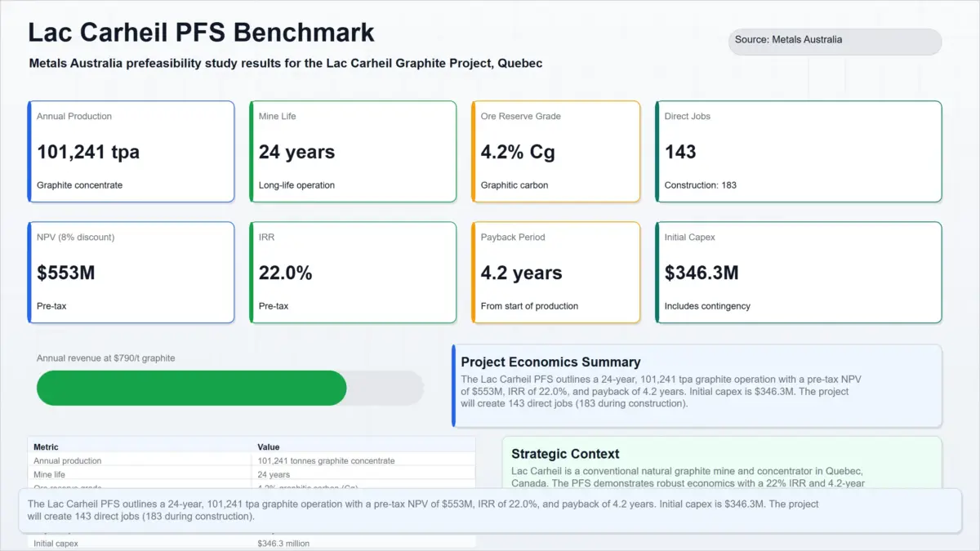
Task: Select the Initial Capex $346.3M card
Action: click(799, 273)
